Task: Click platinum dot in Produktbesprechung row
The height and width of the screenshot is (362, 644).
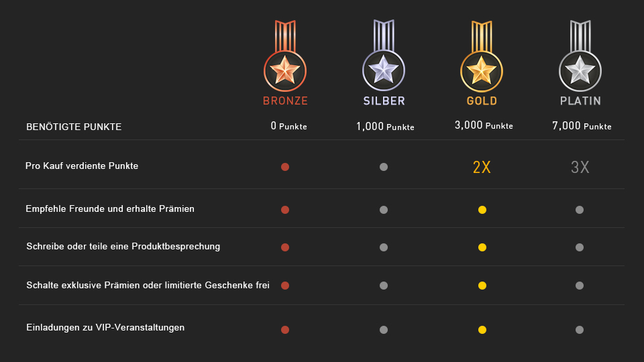Action: tap(580, 247)
